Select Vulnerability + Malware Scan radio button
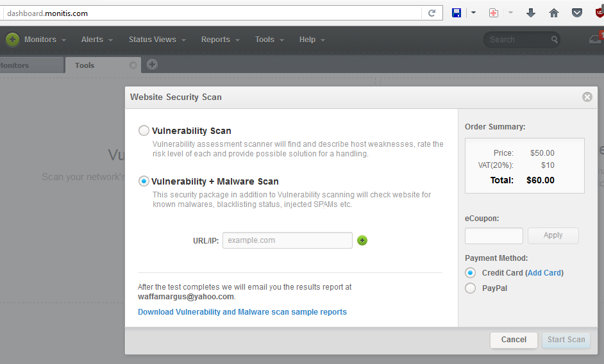The width and height of the screenshot is (604, 364). (144, 181)
